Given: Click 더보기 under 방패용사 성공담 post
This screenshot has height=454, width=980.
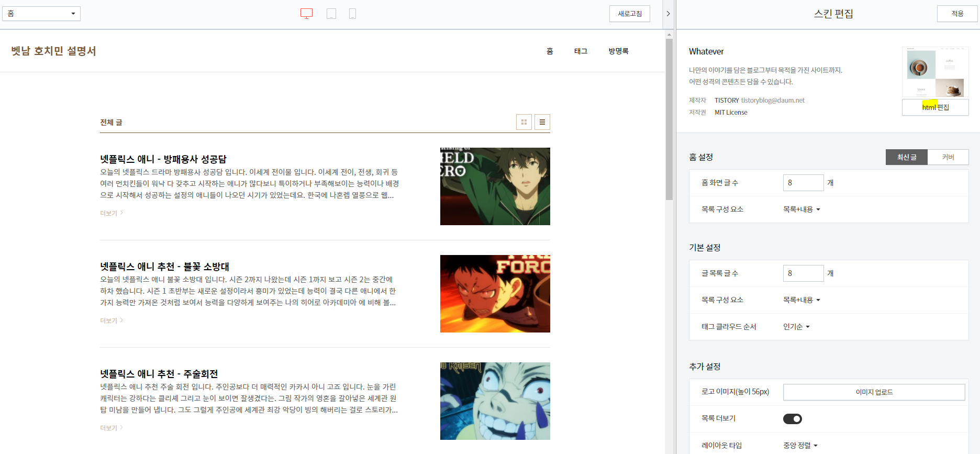Looking at the screenshot, I should [112, 213].
